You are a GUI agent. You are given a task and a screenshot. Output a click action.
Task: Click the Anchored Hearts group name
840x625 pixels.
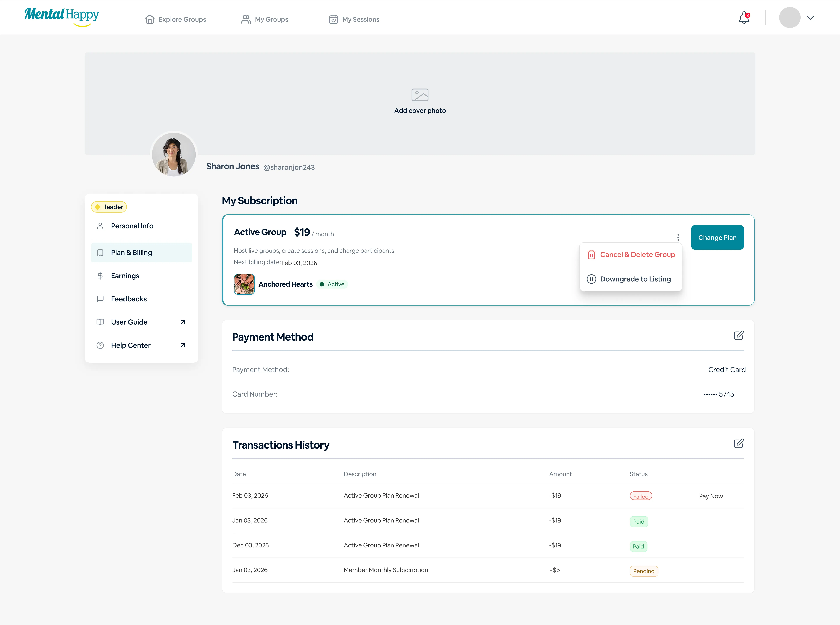(286, 284)
